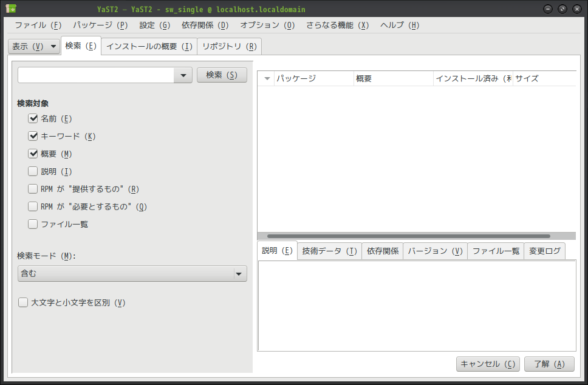Click the search text input field
Screen dimensions: 588x385
click(x=95, y=75)
